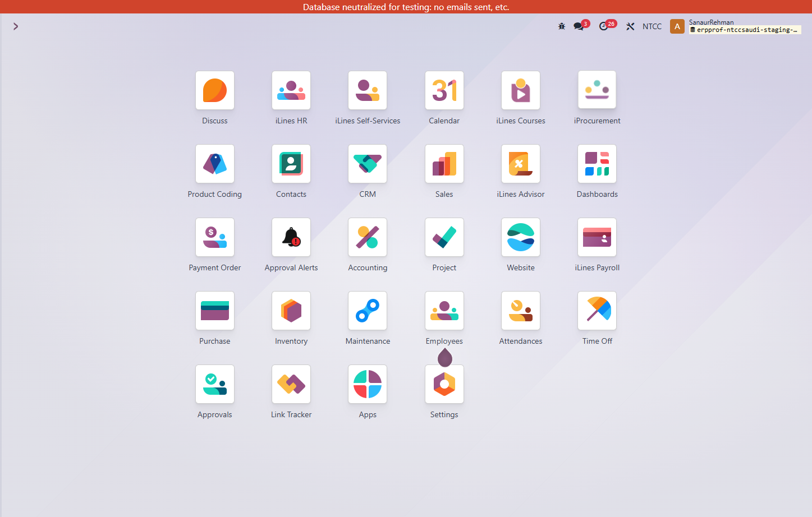Open iLines Payroll module
Viewport: 812px width, 517px height.
click(x=597, y=237)
